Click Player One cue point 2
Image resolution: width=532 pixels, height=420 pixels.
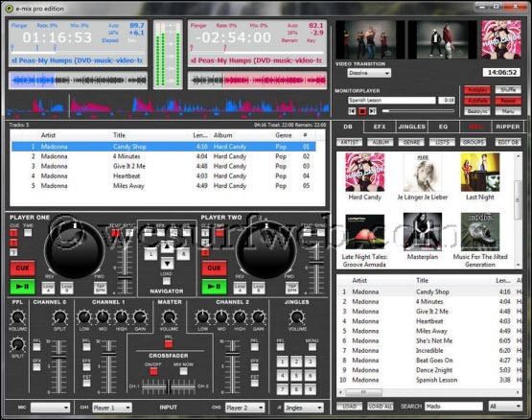13,243
